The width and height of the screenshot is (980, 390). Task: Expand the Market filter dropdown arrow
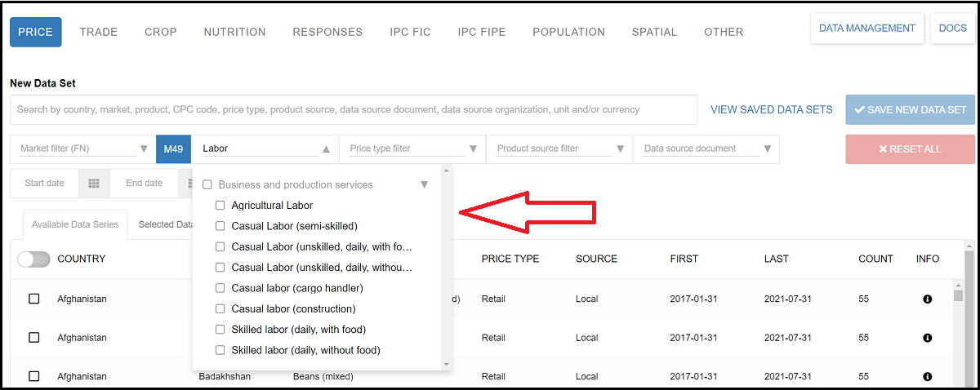coord(144,149)
